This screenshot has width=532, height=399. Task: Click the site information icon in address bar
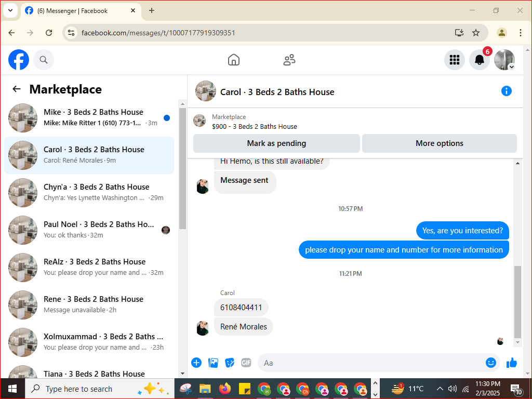click(71, 33)
